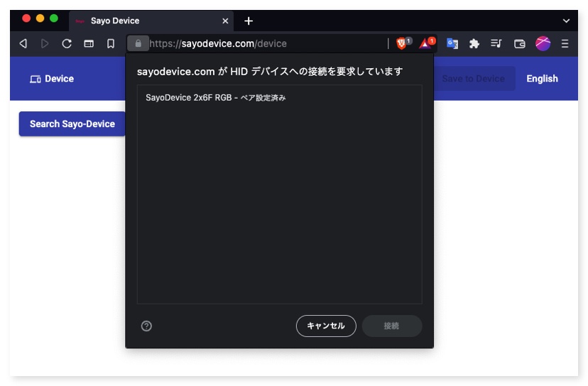Click the help question-mark icon in dialog

tap(147, 326)
